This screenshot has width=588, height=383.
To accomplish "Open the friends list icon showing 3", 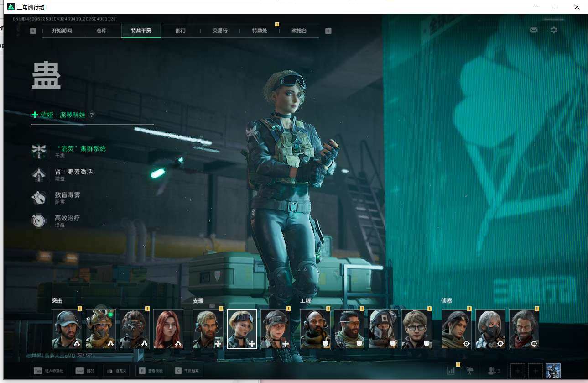I will point(494,371).
